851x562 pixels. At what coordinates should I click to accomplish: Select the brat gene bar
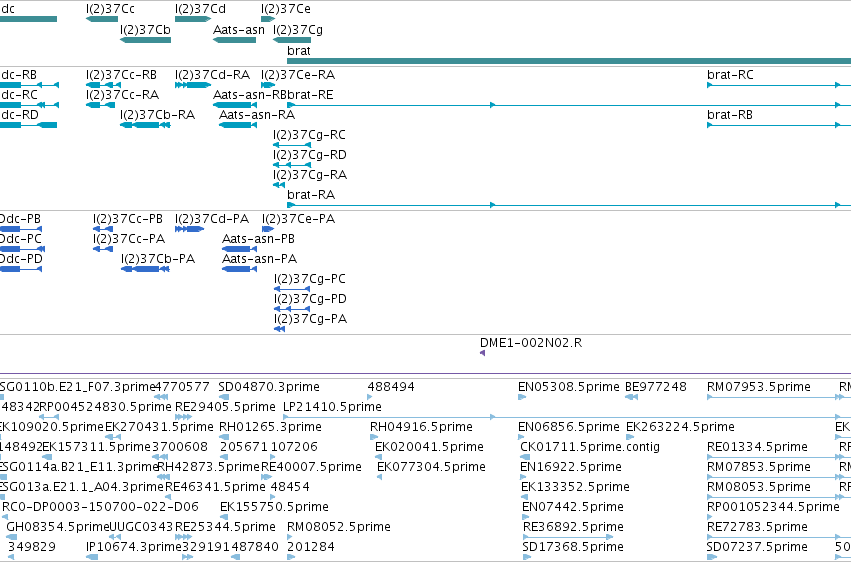(x=569, y=61)
